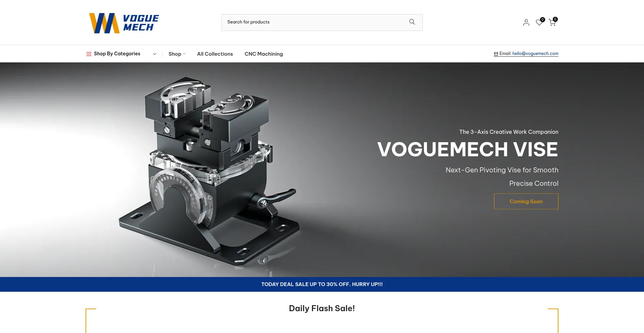
Task: Click the VOGUEMECH VISE headline
Action: (x=468, y=149)
